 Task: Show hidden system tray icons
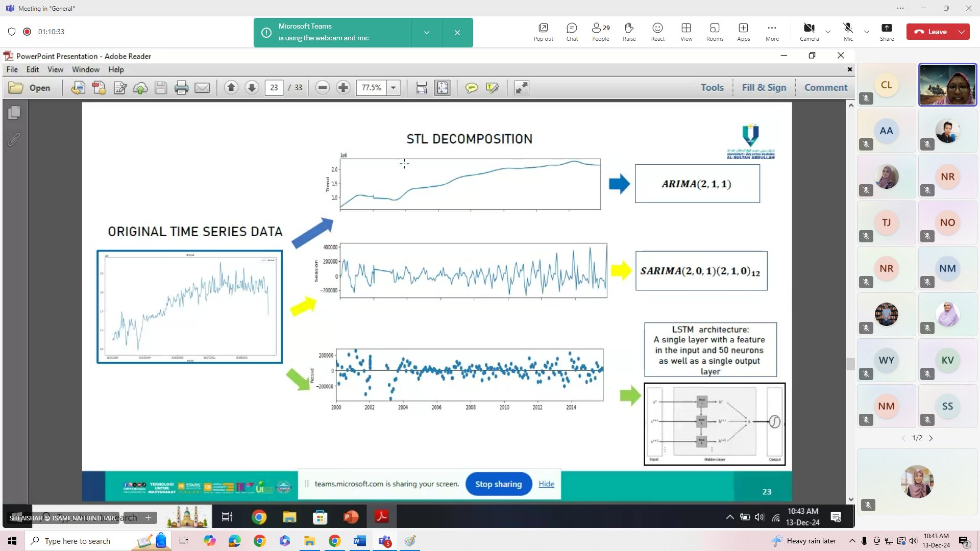(852, 541)
